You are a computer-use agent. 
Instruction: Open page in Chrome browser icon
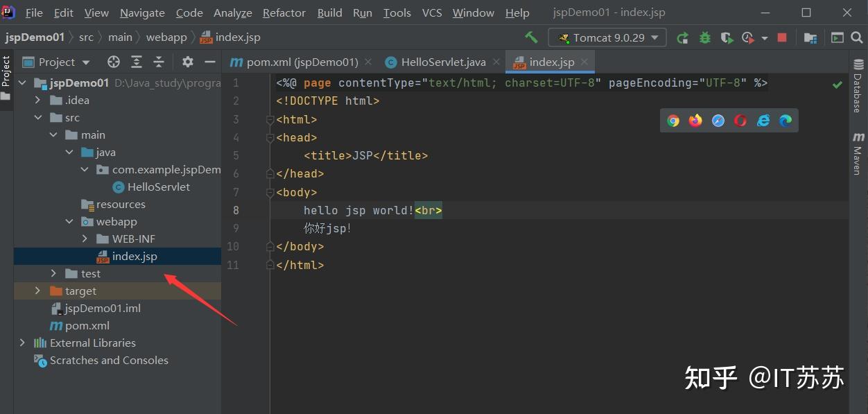[x=673, y=121]
